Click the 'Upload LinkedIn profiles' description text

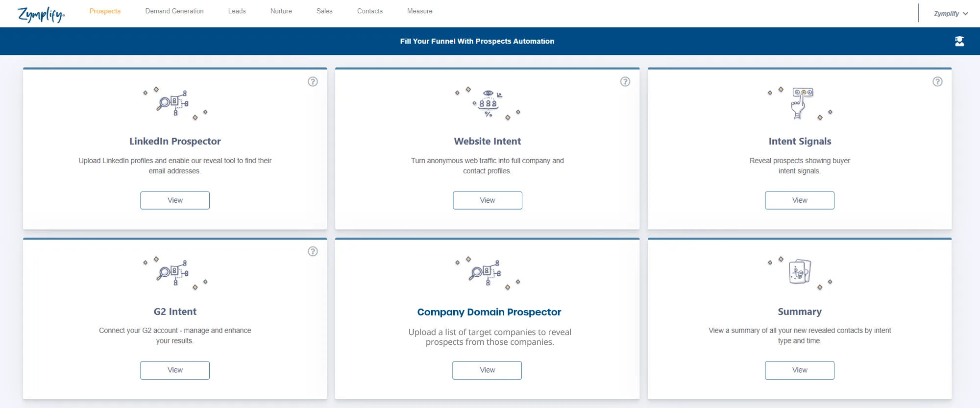(x=175, y=166)
